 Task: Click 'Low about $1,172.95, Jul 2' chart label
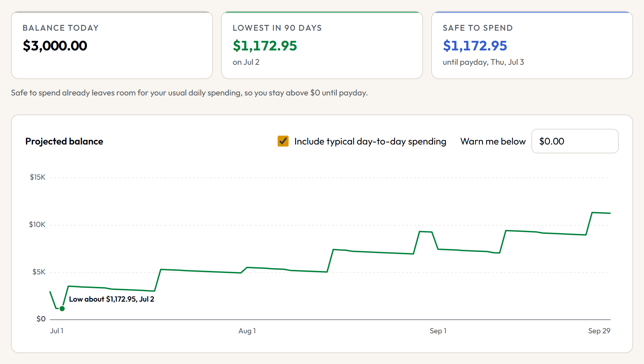pos(112,299)
